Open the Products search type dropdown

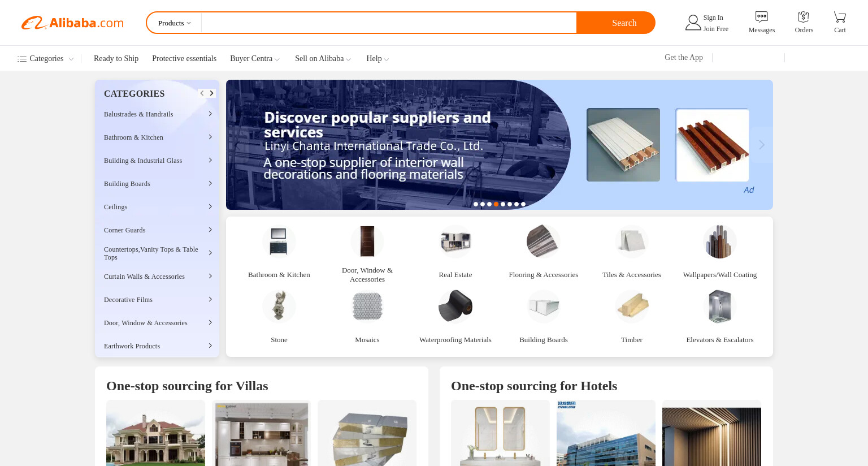[174, 23]
